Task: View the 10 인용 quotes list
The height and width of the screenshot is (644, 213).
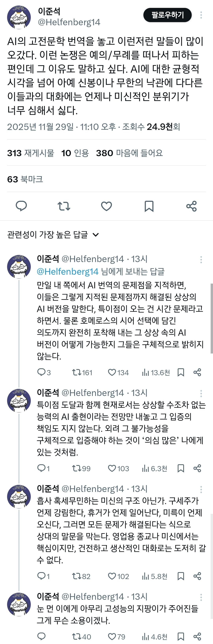Action: coord(75,153)
